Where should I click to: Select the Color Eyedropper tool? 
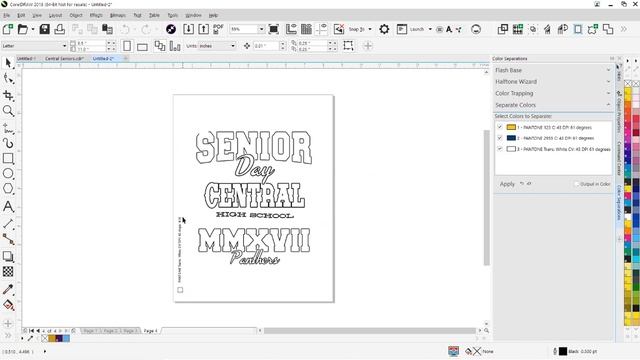(x=8, y=289)
